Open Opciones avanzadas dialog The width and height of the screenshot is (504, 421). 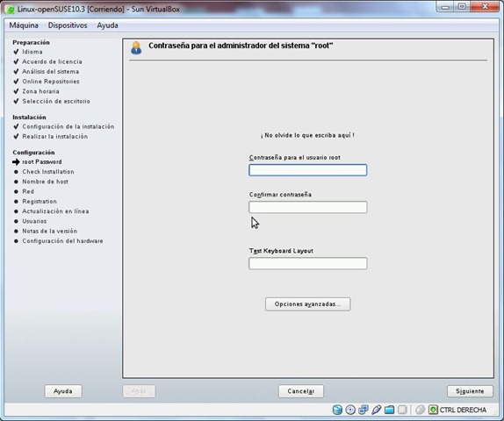pos(307,304)
